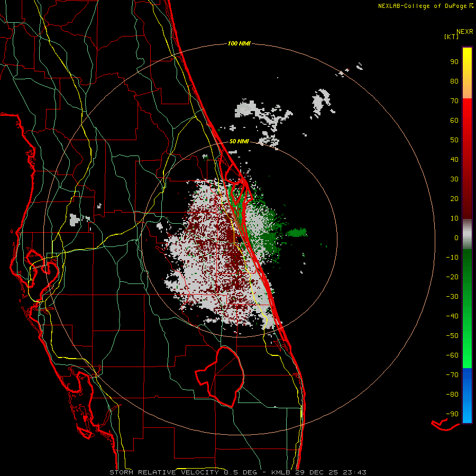The image size is (476, 476).
Task: Click the -60 value on the velocity scale
Action: point(452,355)
